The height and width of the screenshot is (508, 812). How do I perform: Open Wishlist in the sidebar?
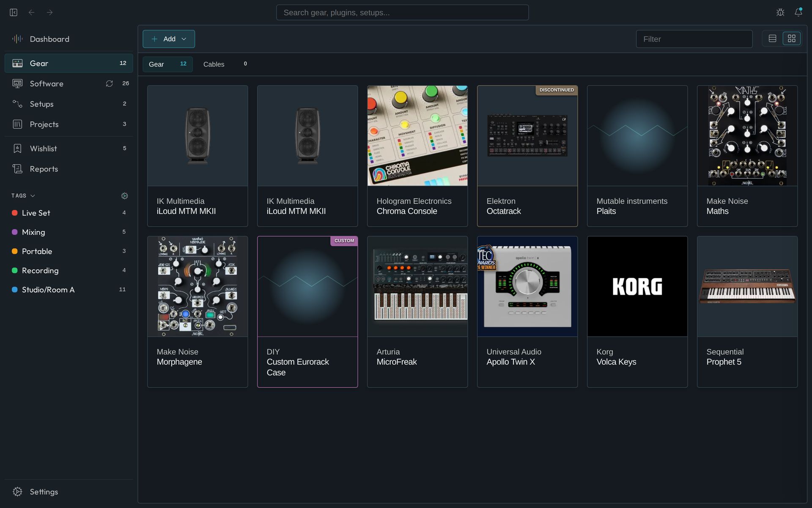click(69, 149)
